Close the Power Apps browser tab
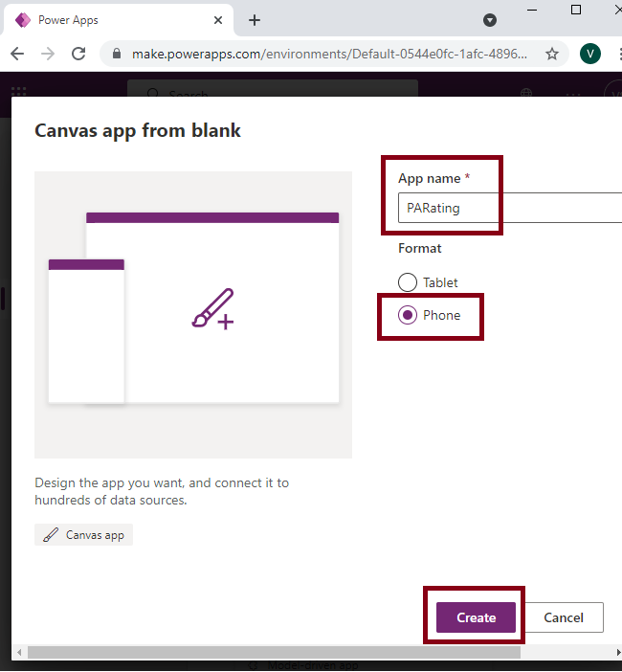 tap(219, 20)
